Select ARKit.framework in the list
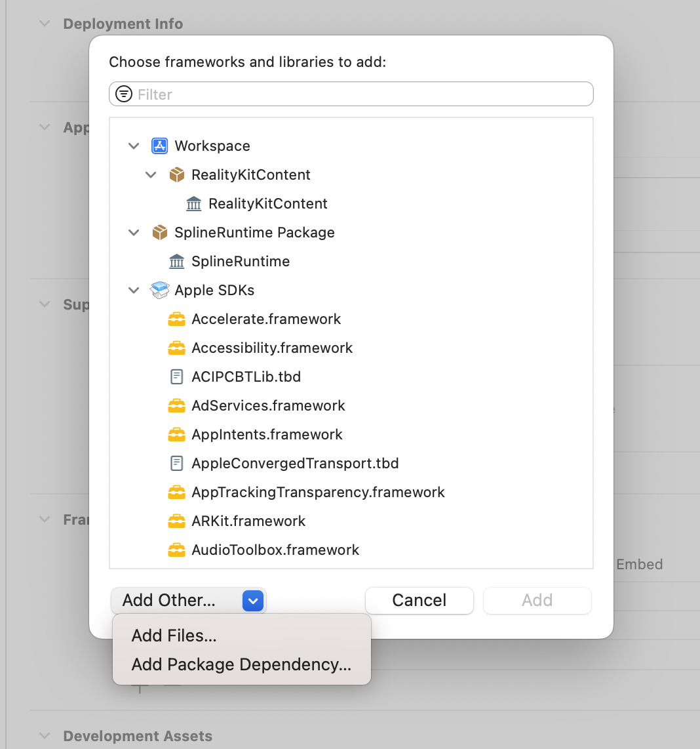700x749 pixels. pyautogui.click(x=351, y=521)
